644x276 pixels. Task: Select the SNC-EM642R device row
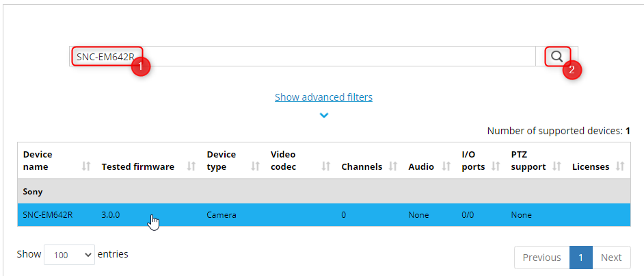[48, 215]
